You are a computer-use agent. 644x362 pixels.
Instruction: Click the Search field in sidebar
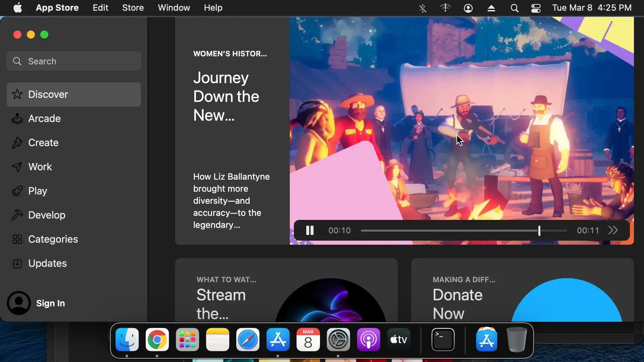74,61
